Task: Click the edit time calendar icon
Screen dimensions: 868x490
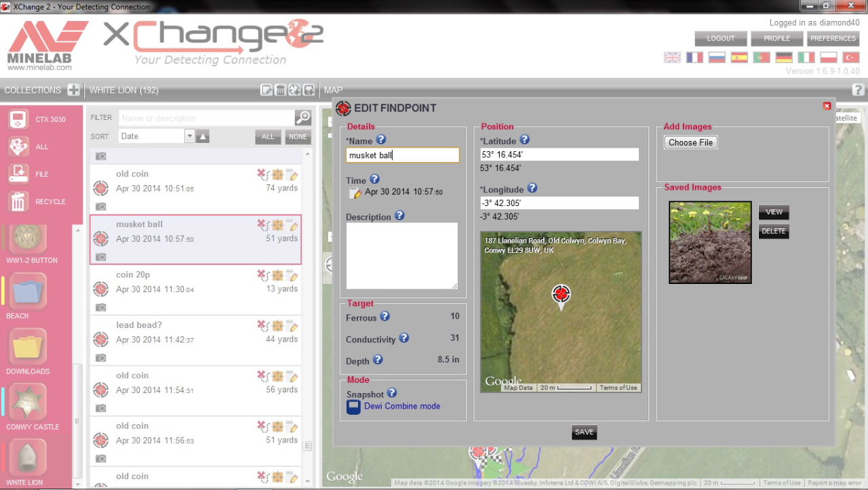Action: point(355,192)
